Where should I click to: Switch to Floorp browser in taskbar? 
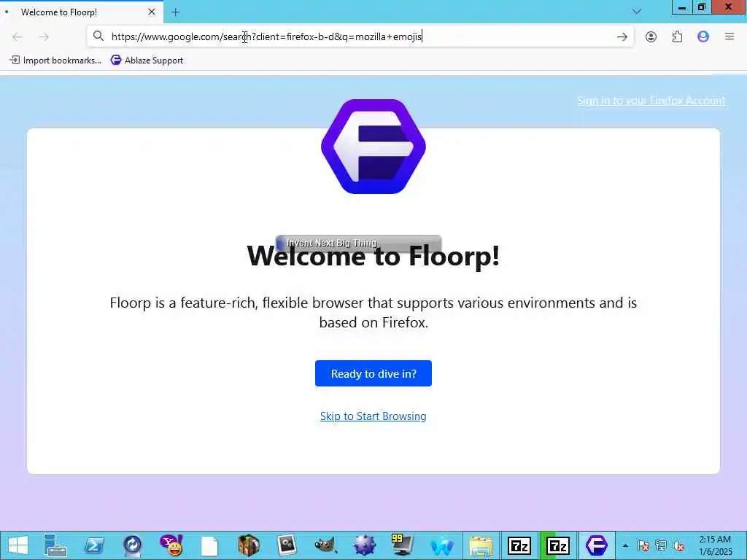[597, 545]
